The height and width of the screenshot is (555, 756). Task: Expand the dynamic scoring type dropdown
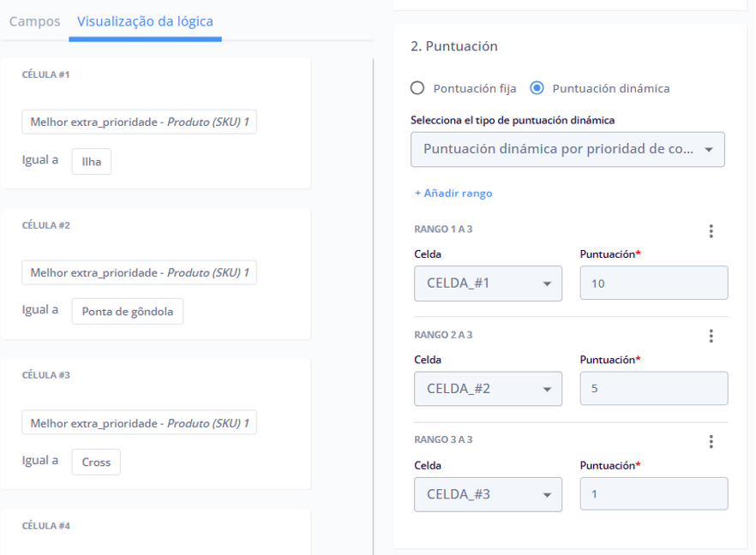[x=567, y=149]
